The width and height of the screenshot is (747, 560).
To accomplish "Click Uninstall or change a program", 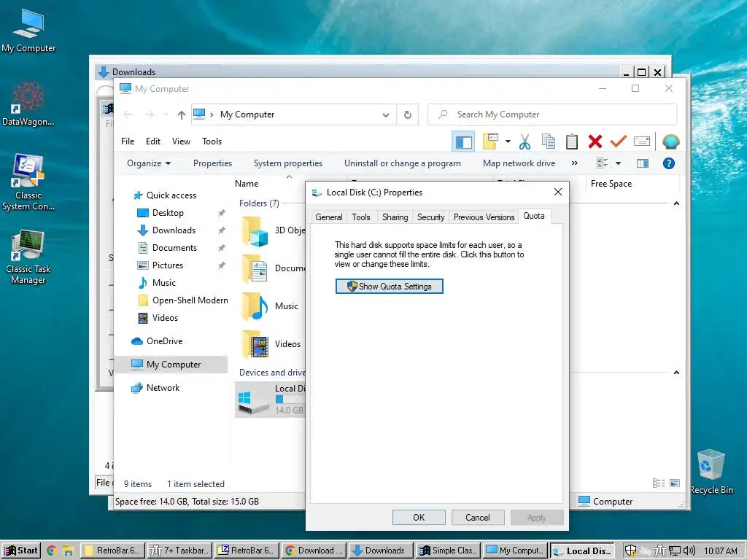I will (x=403, y=163).
